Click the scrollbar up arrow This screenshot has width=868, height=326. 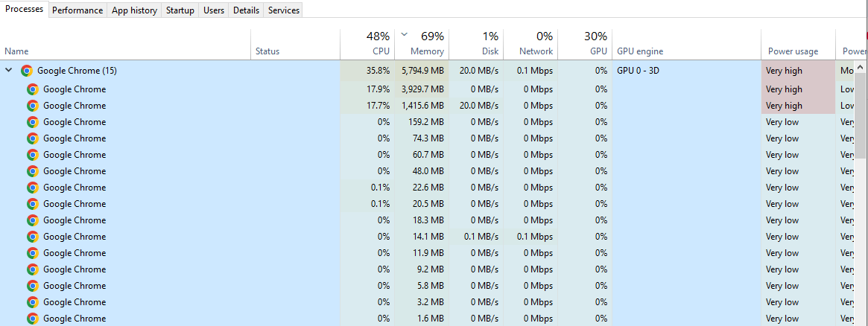point(861,67)
